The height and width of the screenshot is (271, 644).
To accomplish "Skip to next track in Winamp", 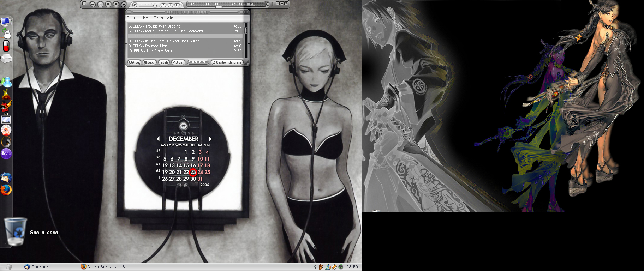I will (x=124, y=4).
